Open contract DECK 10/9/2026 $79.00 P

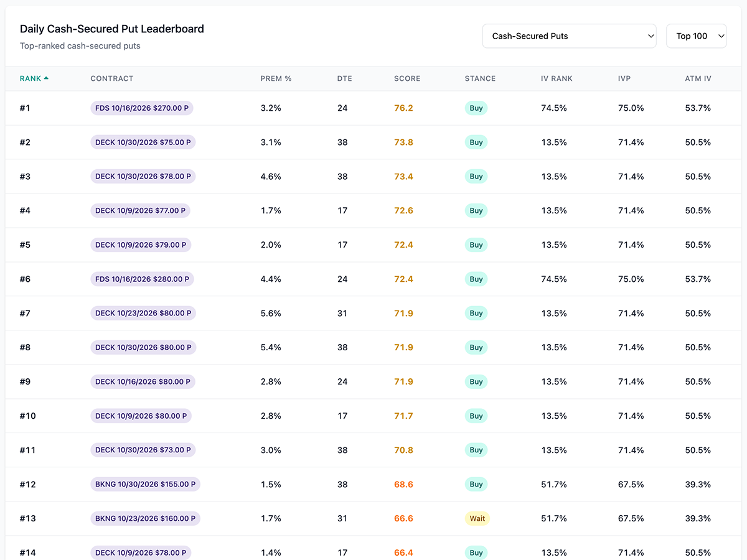[x=141, y=245]
